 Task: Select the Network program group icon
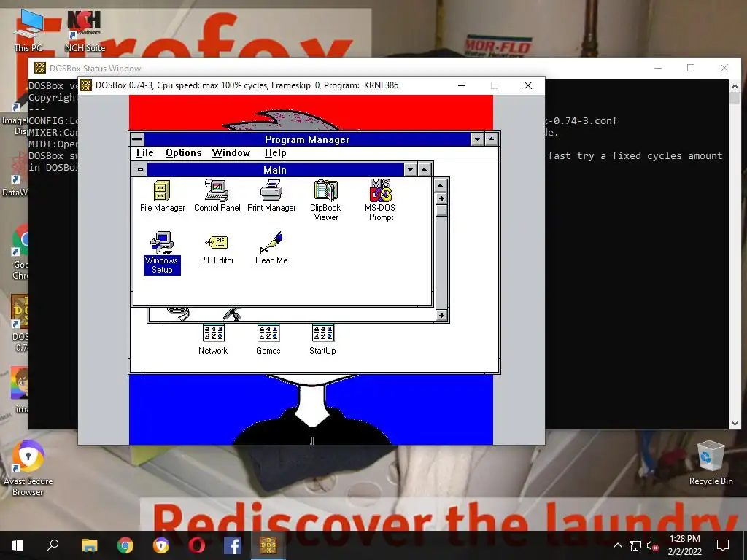click(213, 339)
